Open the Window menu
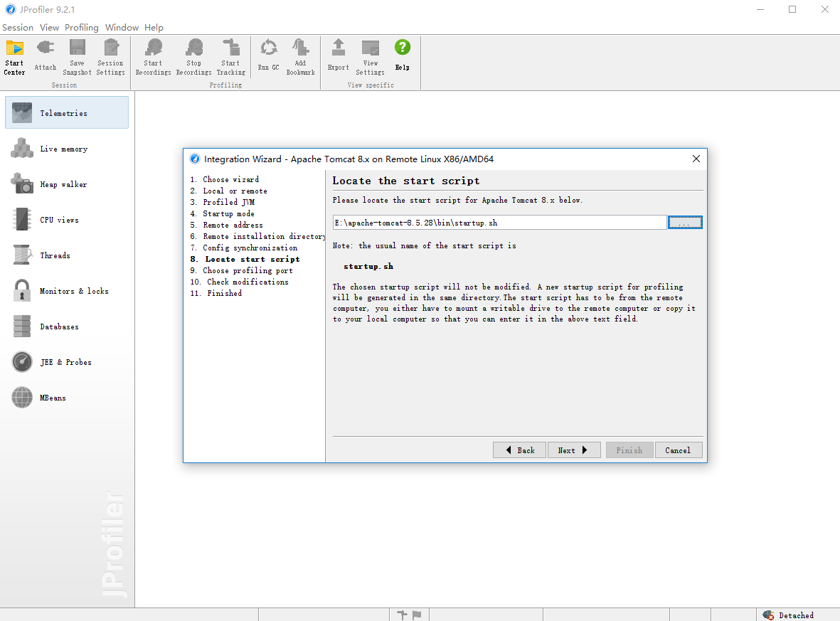This screenshot has height=621, width=840. 122,27
